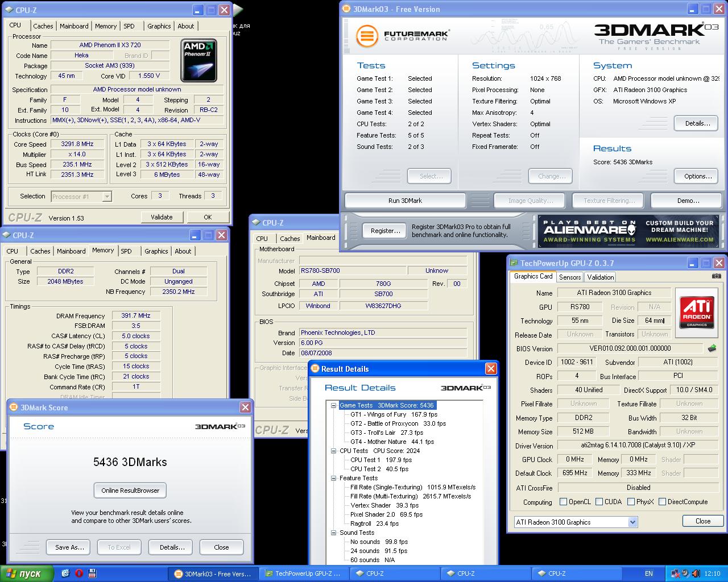Viewport: 728px width, 582px height.
Task: Click Validate button in CPU-Z
Action: 162,217
